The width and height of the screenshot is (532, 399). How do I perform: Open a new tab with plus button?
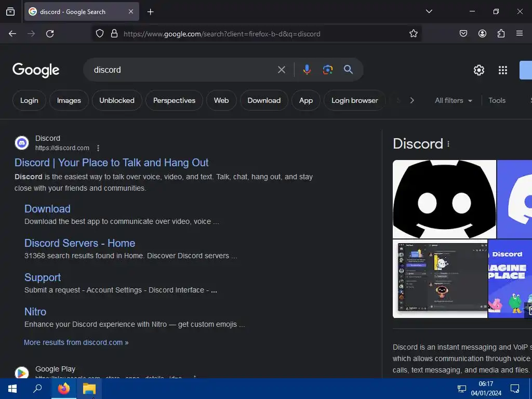(150, 12)
